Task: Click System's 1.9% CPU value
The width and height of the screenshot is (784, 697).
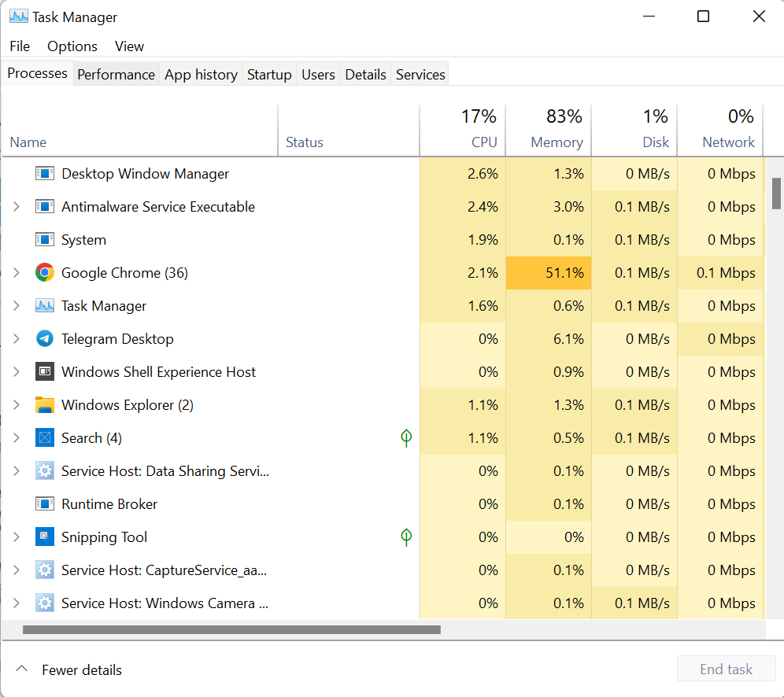Action: point(483,240)
